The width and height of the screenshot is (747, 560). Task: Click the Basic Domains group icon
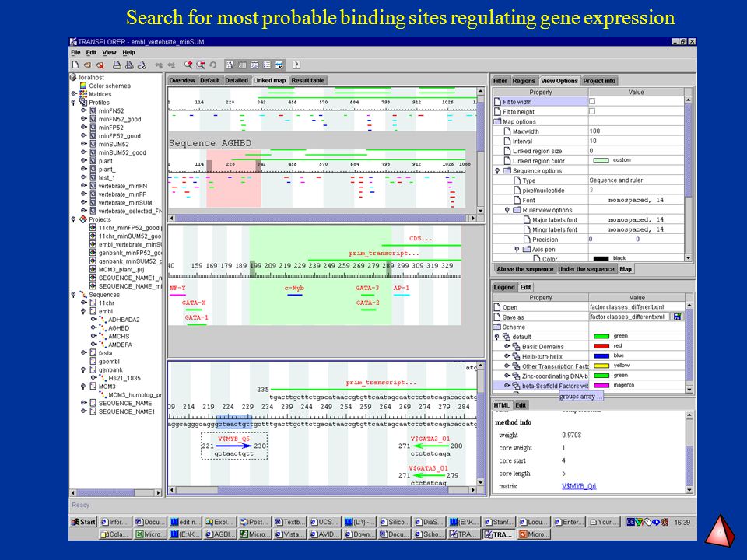pos(516,347)
